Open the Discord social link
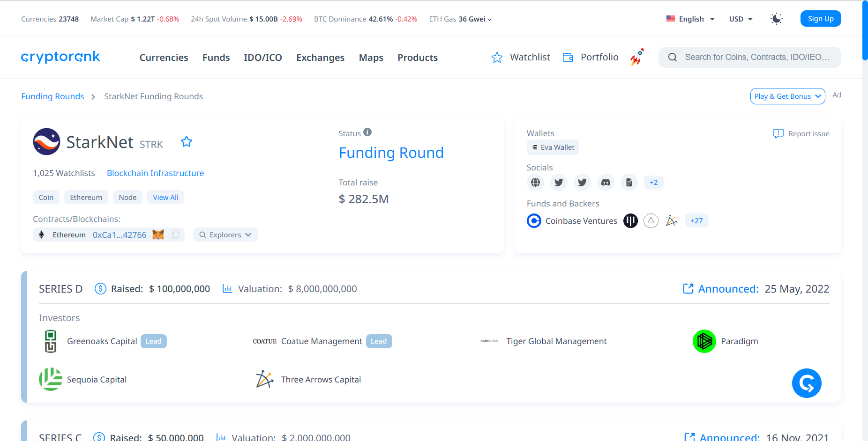Screen dimensions: 868x441 [606, 182]
